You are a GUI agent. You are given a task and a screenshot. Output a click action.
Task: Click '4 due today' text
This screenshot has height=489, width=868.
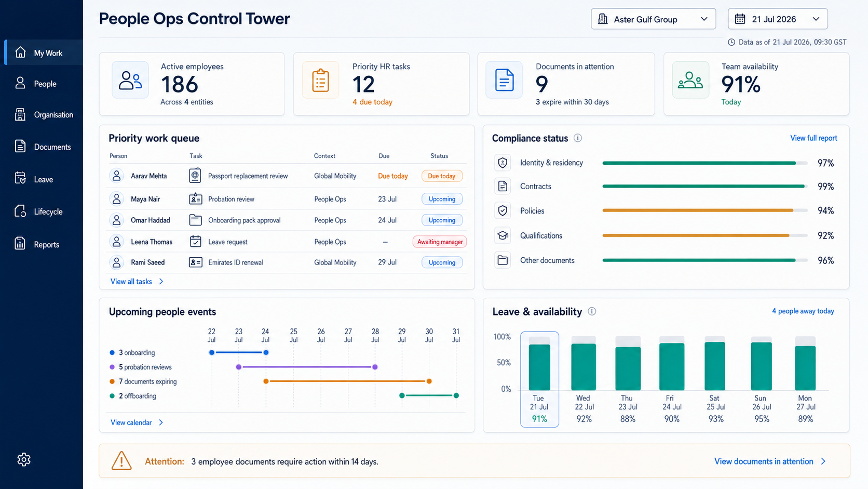372,102
